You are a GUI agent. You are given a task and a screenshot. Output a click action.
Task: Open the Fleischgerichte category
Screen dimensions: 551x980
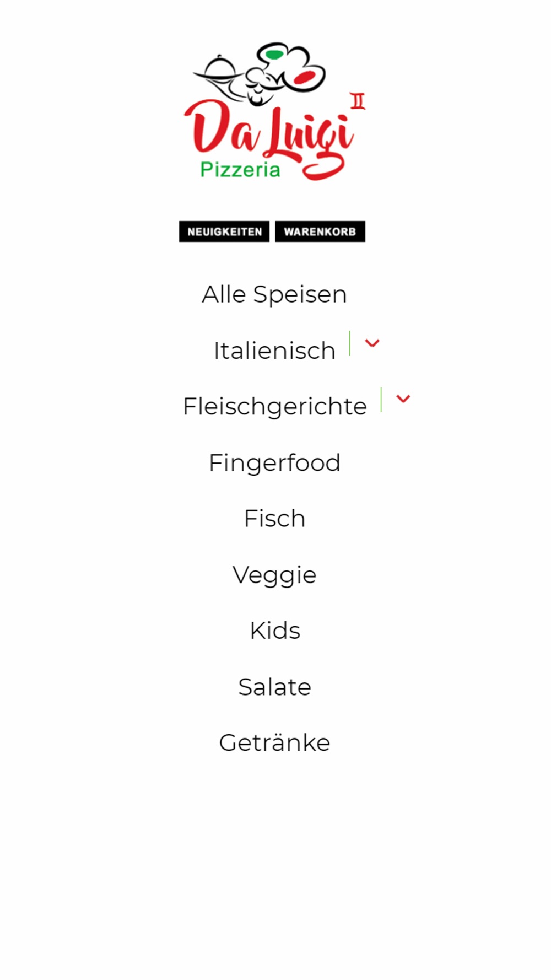[x=274, y=407]
